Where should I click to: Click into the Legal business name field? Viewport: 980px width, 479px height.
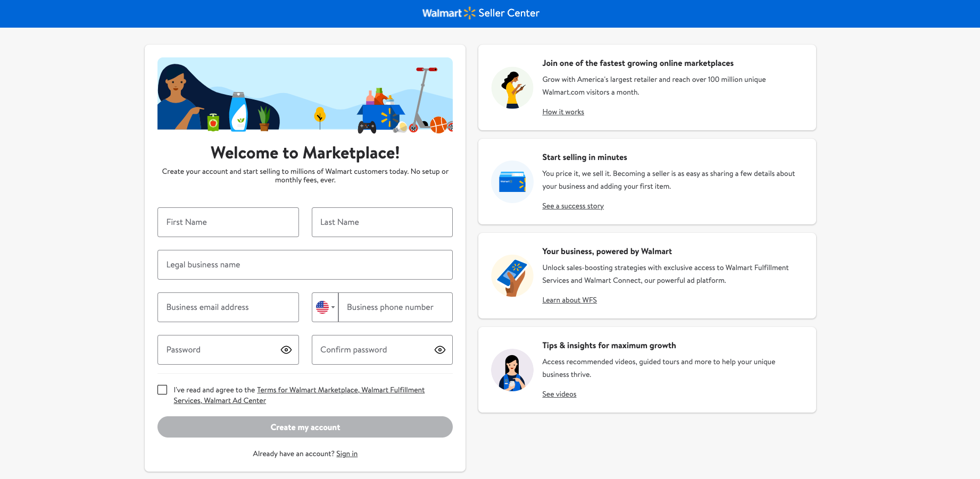click(x=305, y=265)
